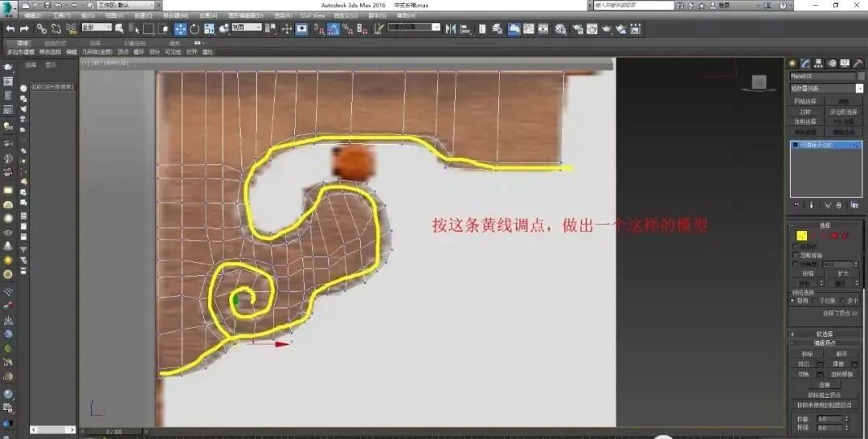Click the 扩大 grow selection button
This screenshot has width=868, height=439.
[x=842, y=273]
